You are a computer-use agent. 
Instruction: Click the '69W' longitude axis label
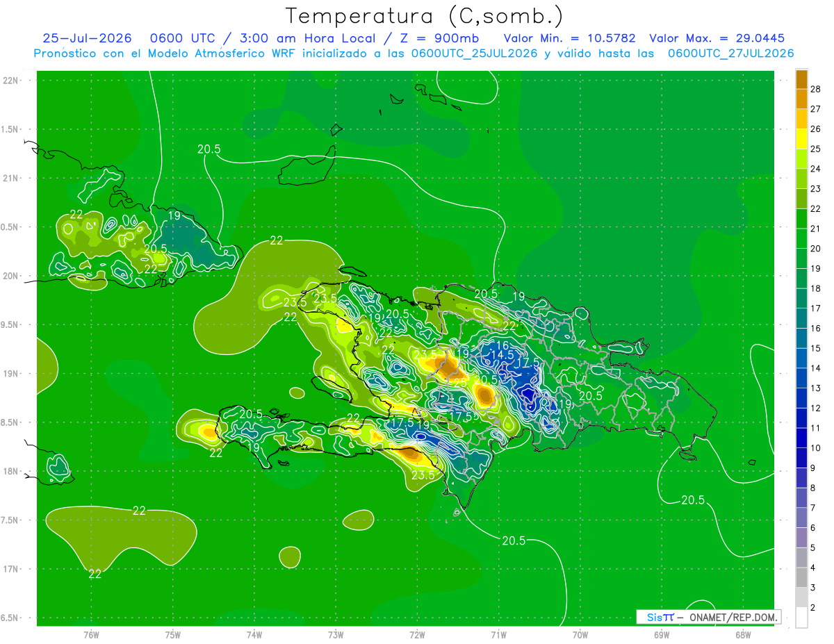(x=662, y=634)
